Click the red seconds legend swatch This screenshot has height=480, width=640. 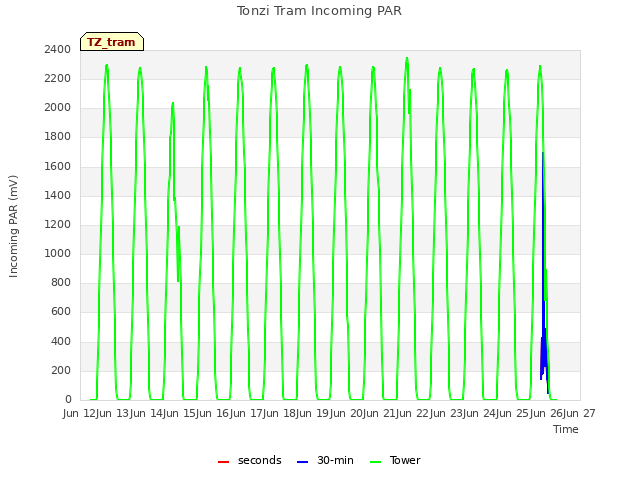pos(223,462)
